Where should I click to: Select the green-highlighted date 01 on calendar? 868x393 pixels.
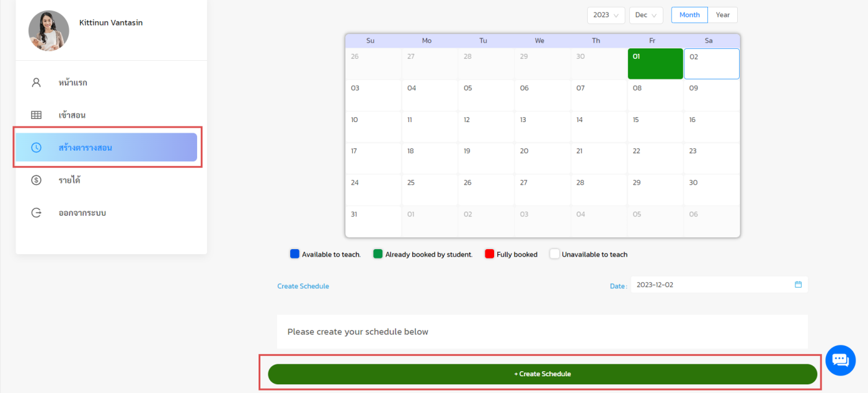655,64
